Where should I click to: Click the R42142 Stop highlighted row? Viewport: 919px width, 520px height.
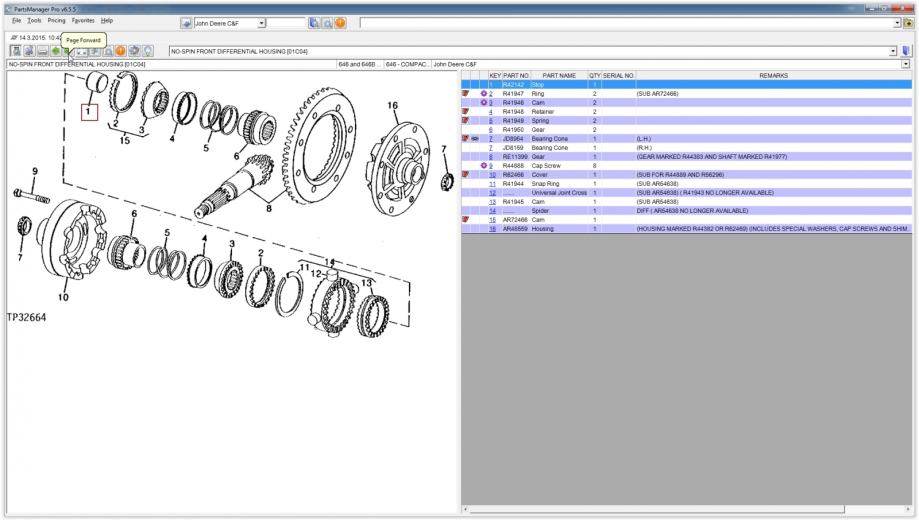(686, 84)
